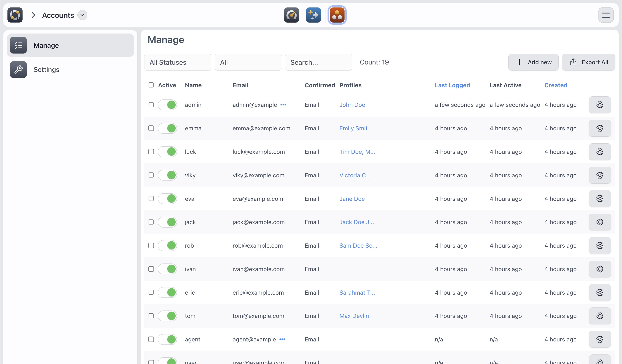Check the select-all checkbox in the table header
The width and height of the screenshot is (622, 364).
151,85
